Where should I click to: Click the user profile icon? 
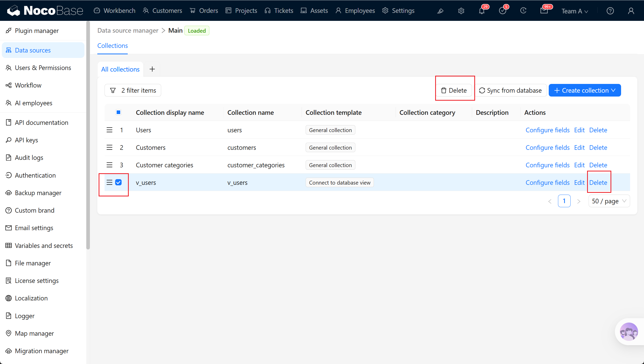click(631, 11)
